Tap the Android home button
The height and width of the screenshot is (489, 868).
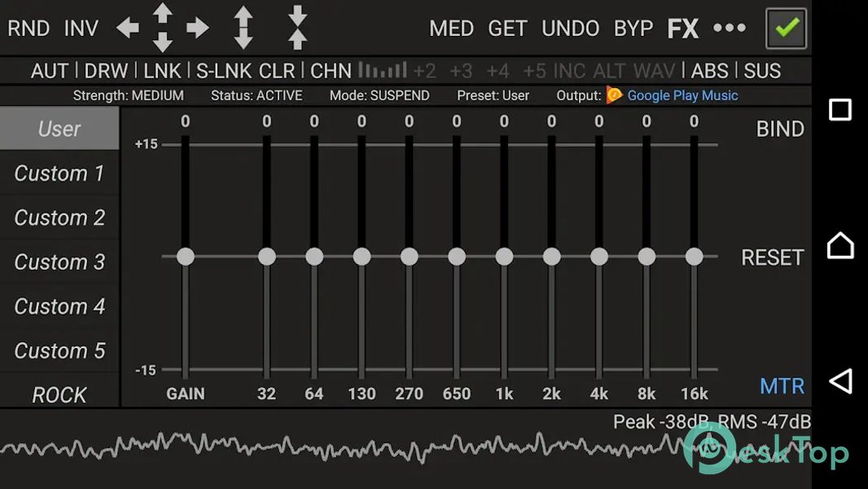pyautogui.click(x=840, y=245)
